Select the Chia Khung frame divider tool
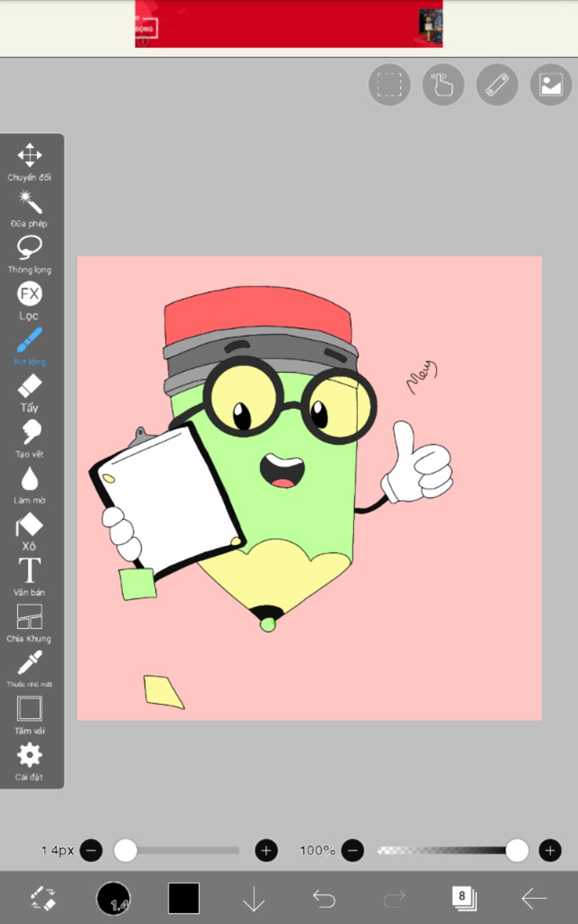 click(x=29, y=623)
